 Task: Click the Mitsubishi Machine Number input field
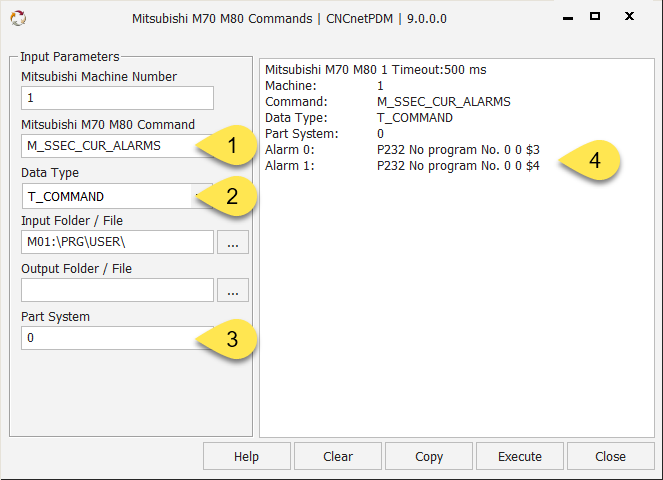click(x=117, y=98)
